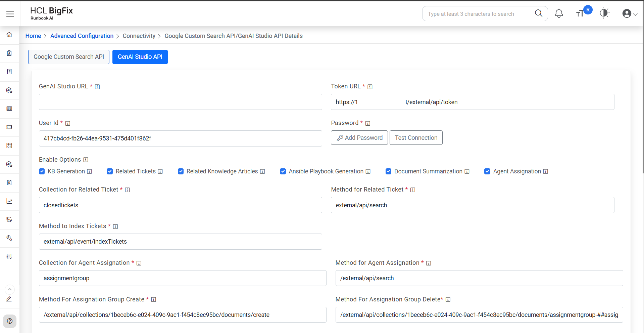
Task: Go to Home via sidebar house icon
Action: (x=9, y=35)
